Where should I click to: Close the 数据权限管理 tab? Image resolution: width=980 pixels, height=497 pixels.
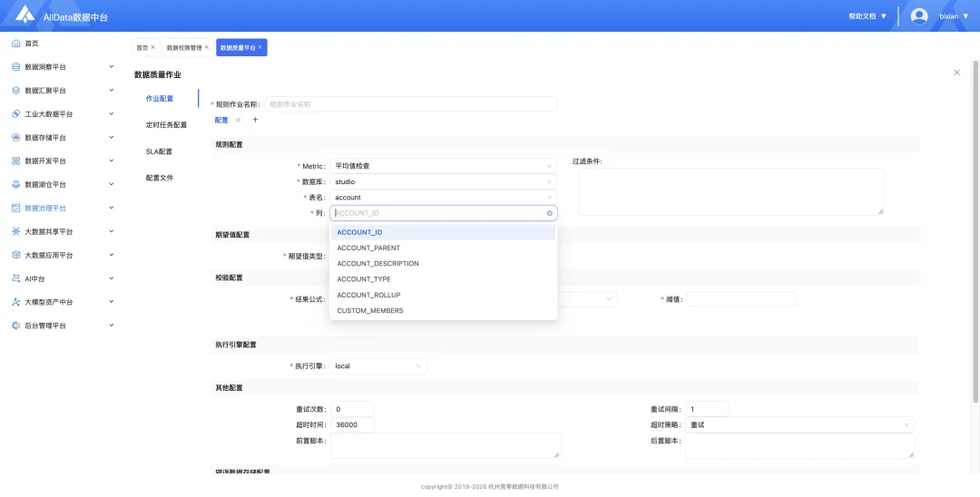[206, 47]
